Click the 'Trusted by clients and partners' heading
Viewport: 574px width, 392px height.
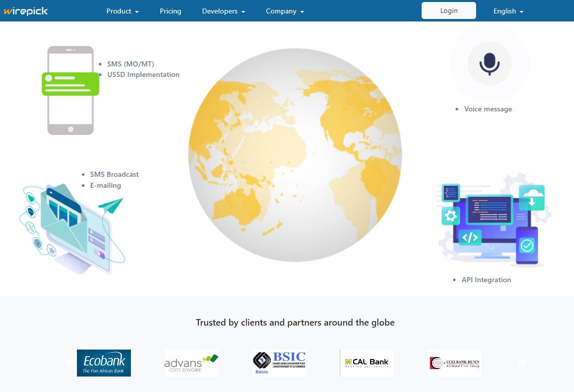pyautogui.click(x=295, y=323)
